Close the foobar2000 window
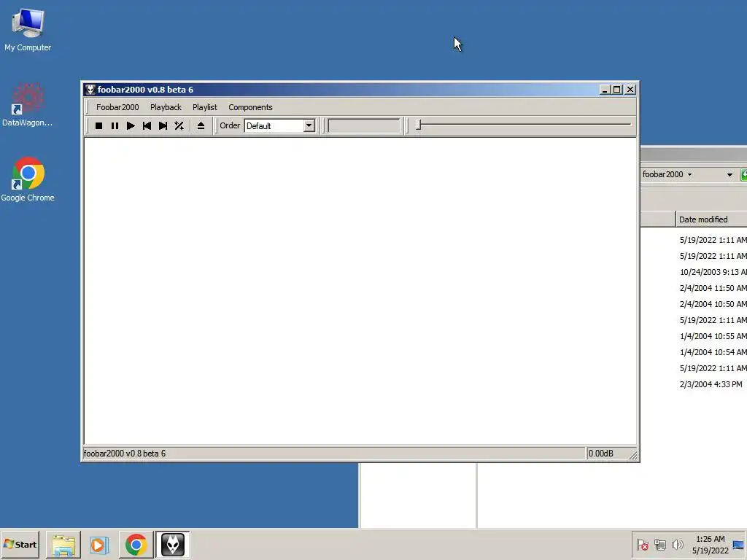 (630, 90)
